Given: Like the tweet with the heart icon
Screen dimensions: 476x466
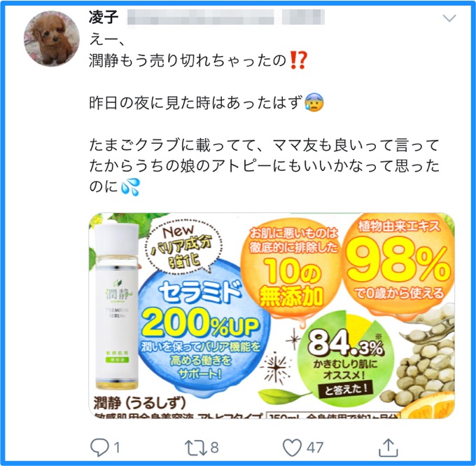Looking at the screenshot, I should click(292, 448).
